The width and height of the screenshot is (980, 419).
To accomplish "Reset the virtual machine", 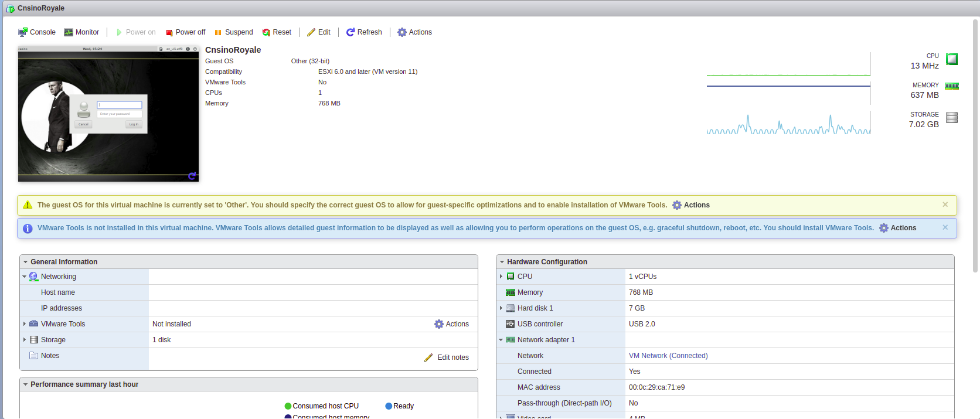I will 277,32.
